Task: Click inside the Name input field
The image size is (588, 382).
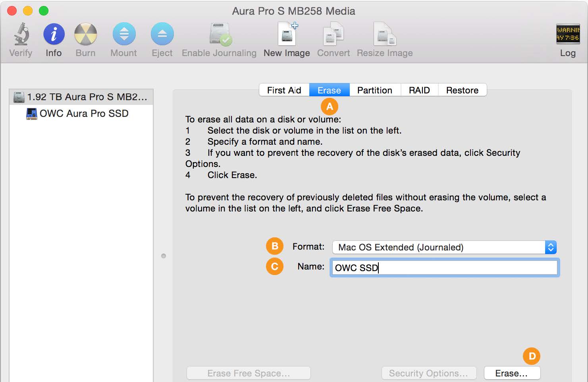Action: (444, 268)
